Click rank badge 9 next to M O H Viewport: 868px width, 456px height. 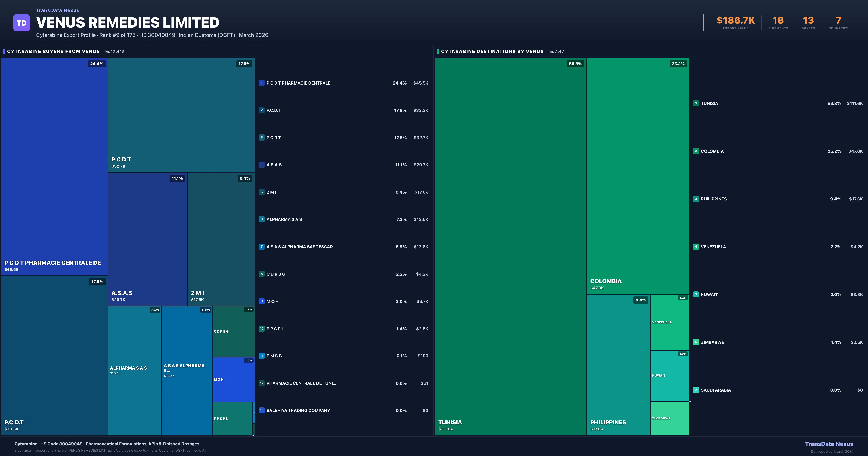point(261,301)
